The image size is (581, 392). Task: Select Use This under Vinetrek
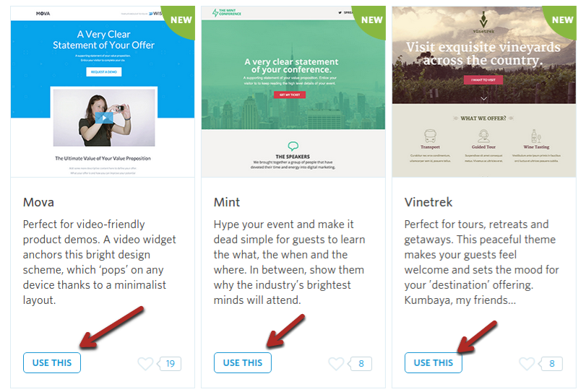point(433,362)
